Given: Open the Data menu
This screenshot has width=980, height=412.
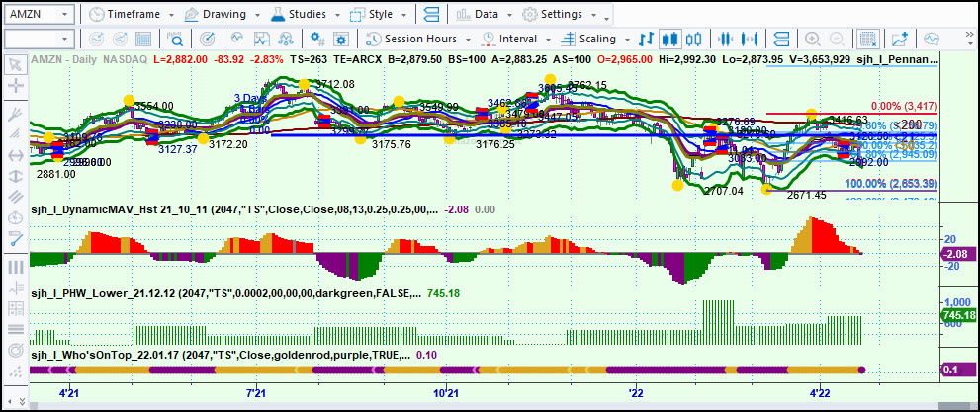Looking at the screenshot, I should 485,14.
